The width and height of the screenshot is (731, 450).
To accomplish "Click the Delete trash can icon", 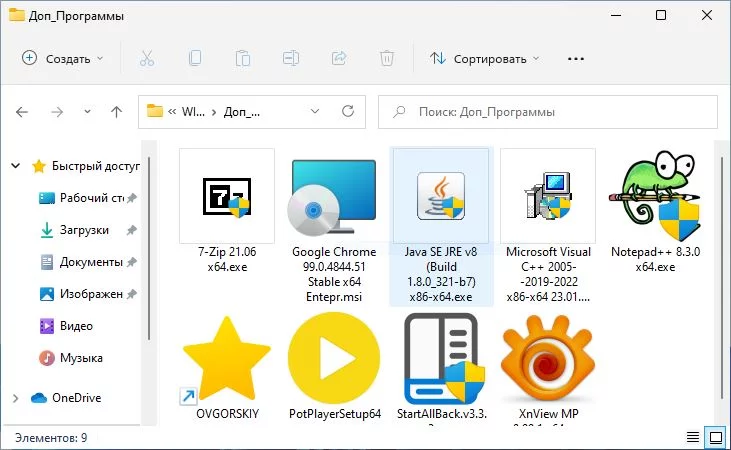I will (387, 58).
